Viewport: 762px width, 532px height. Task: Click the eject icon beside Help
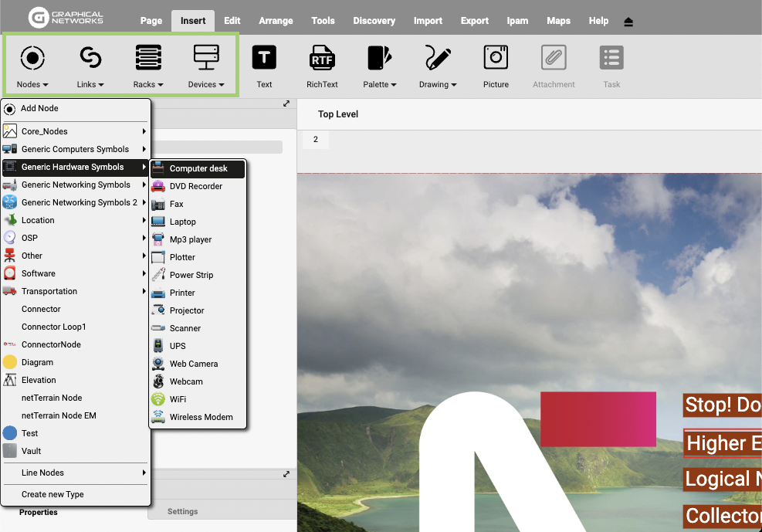[x=628, y=22]
